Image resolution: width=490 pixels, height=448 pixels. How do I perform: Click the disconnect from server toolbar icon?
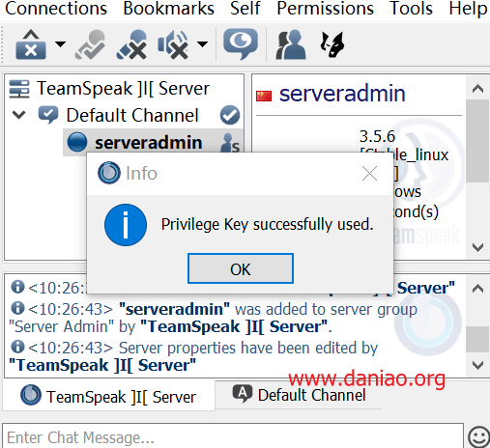(x=31, y=44)
